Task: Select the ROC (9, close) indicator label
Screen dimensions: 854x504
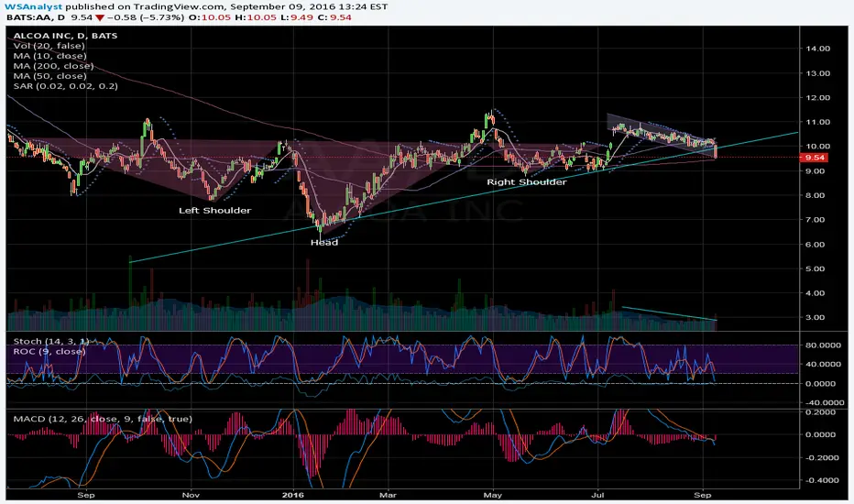Action: point(49,352)
